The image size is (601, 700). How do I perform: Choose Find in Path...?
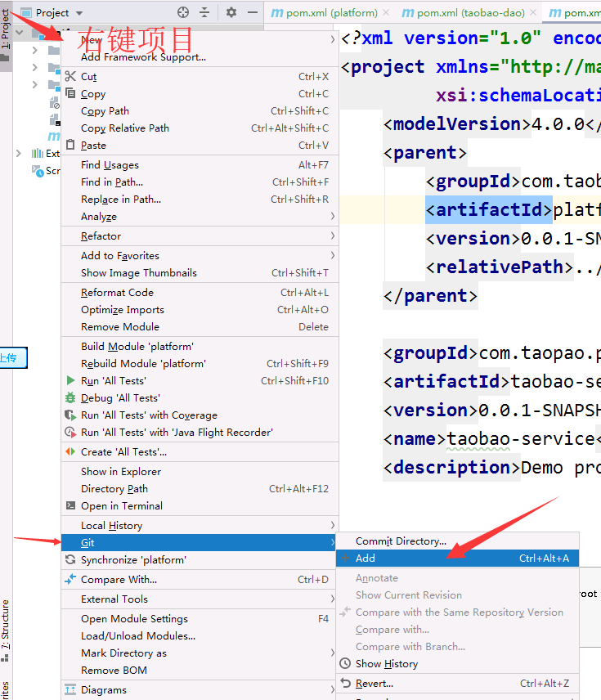[x=200, y=182]
